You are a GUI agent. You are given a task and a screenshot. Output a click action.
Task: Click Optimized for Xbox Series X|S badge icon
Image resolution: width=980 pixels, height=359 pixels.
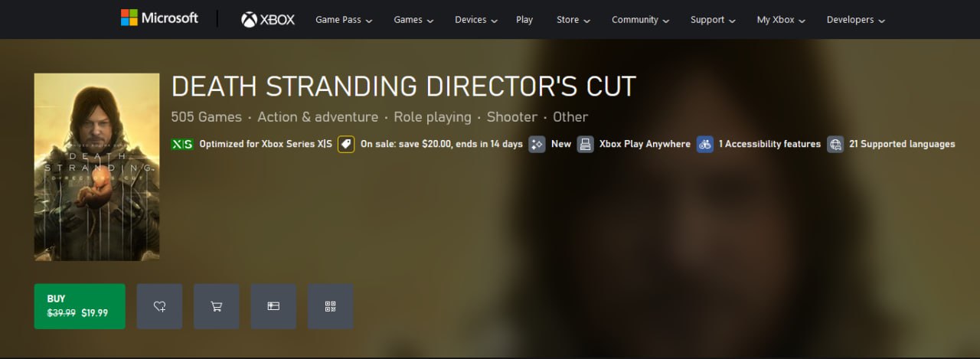(182, 144)
